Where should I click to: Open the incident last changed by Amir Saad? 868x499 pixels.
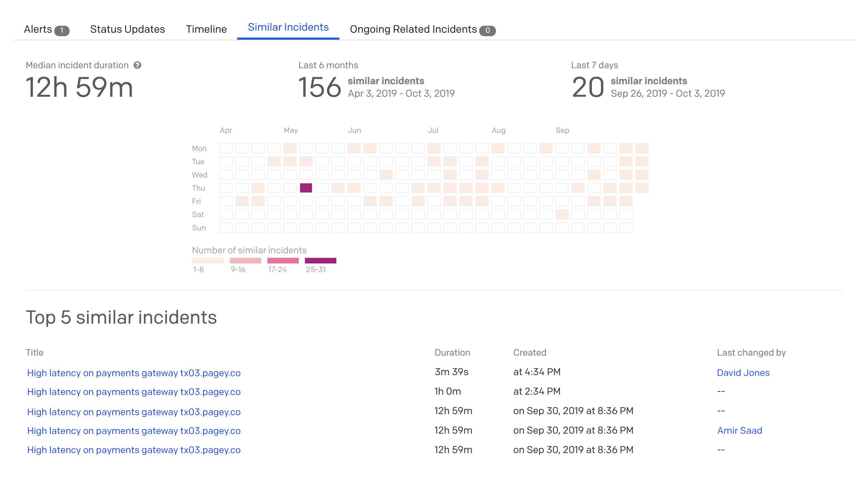pos(134,431)
